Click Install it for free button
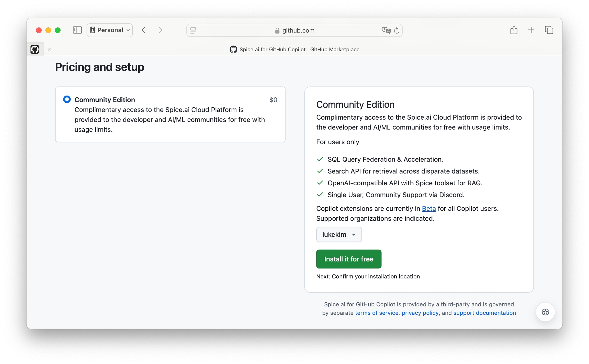This screenshot has width=589, height=364. (x=349, y=259)
